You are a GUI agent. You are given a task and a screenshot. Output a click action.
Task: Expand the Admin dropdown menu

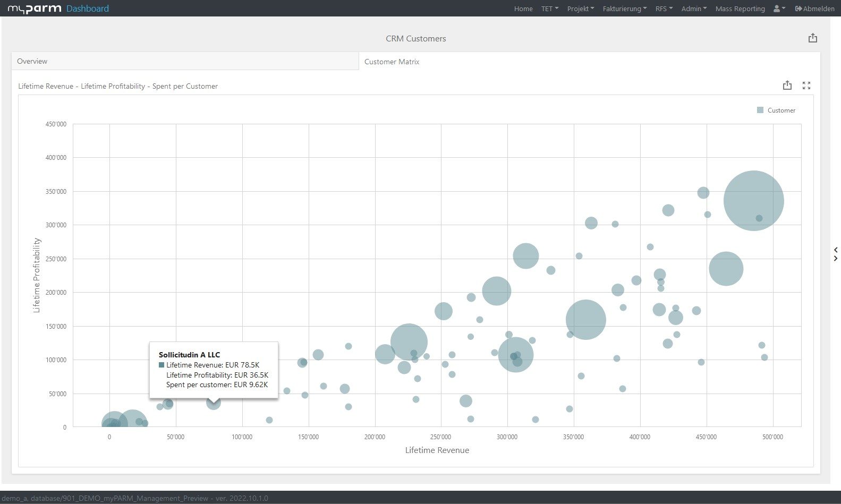(x=694, y=8)
